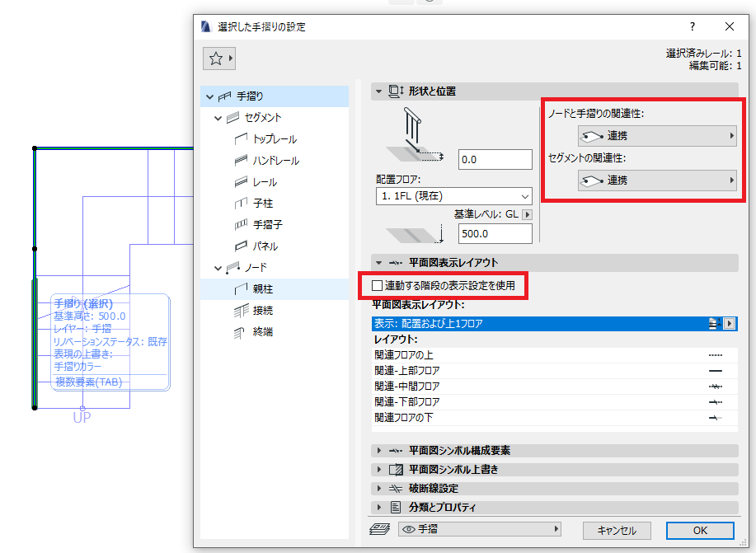Viewport: 756px width, 553px height.
Task: Select ハンドレール tree item
Action: tap(276, 161)
